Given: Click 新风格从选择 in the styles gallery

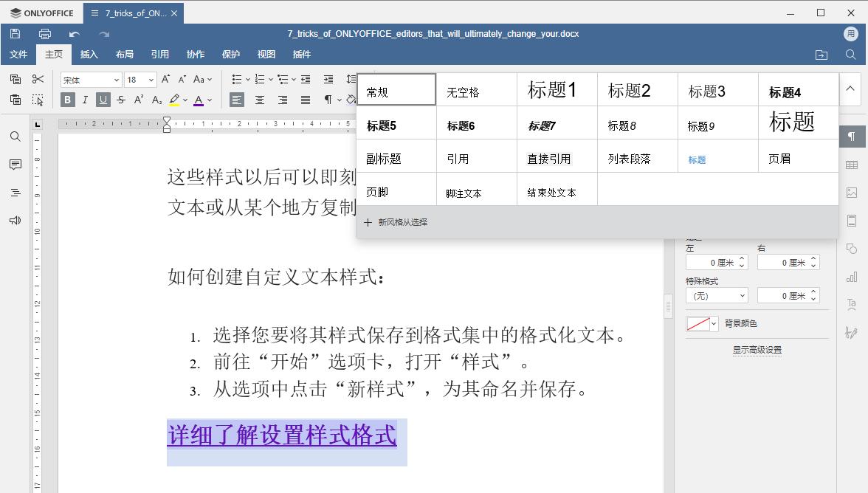Looking at the screenshot, I should (x=397, y=221).
